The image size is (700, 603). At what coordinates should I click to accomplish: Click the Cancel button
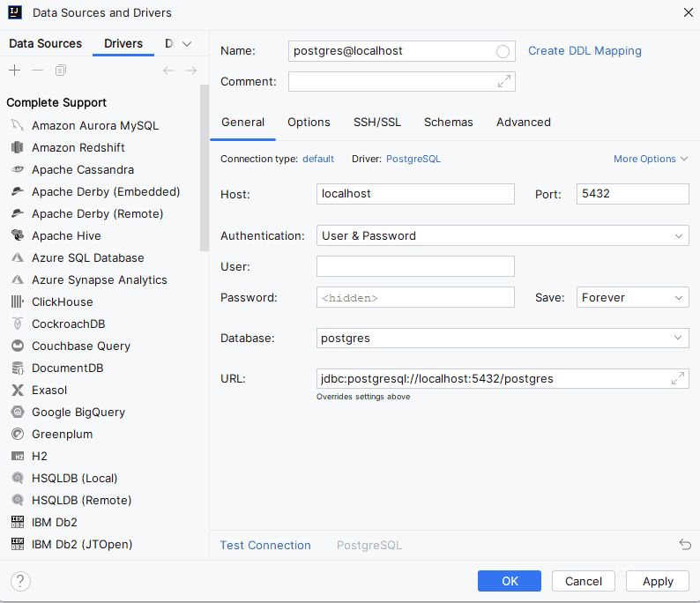point(584,581)
